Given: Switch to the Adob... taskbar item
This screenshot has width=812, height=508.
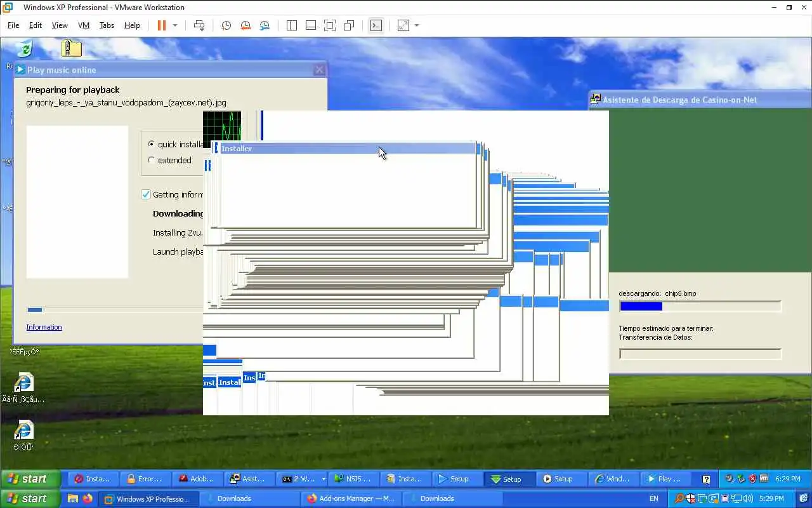Looking at the screenshot, I should [197, 479].
